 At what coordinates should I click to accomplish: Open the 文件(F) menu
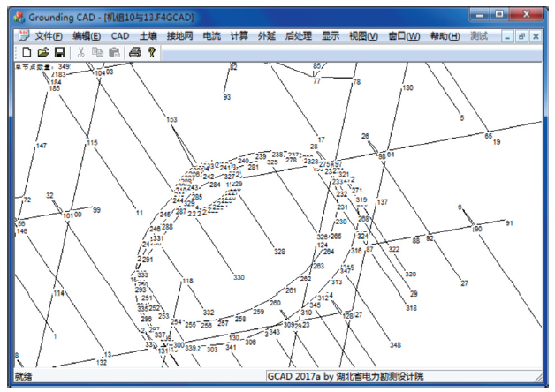pyautogui.click(x=48, y=36)
